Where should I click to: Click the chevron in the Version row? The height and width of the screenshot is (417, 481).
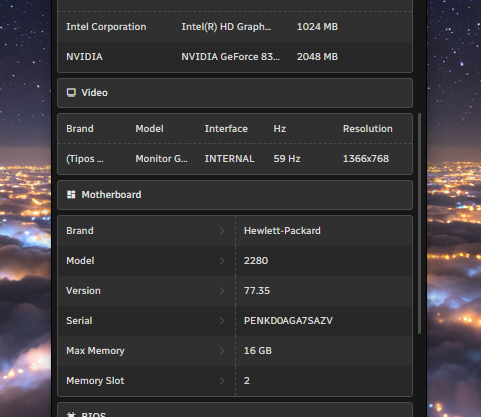pyautogui.click(x=222, y=291)
